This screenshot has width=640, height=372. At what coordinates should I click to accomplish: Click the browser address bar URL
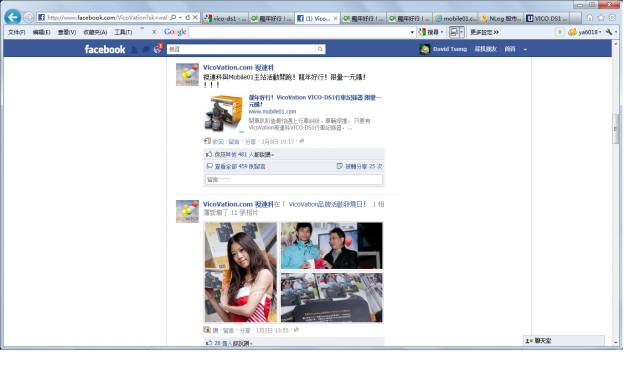(107, 18)
